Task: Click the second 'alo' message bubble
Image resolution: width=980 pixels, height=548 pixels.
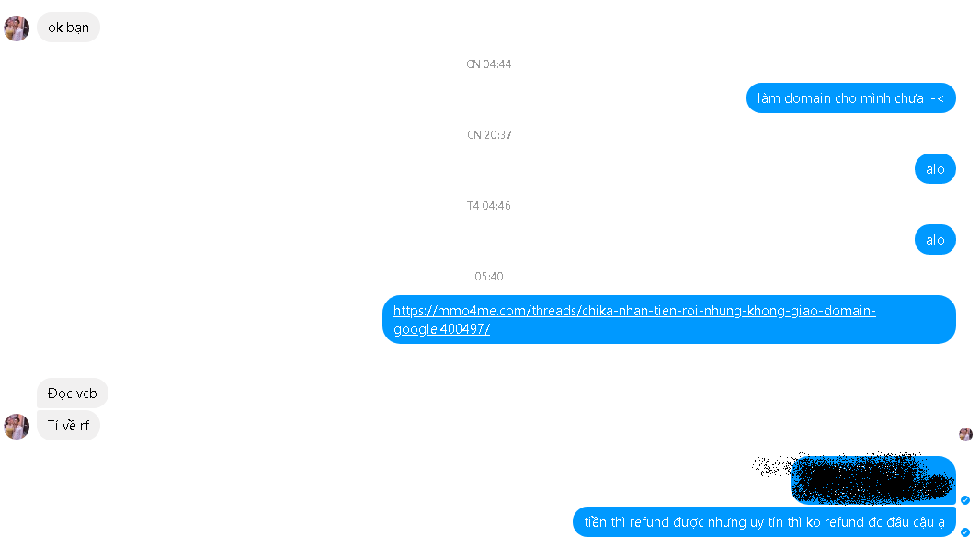Action: click(x=935, y=240)
